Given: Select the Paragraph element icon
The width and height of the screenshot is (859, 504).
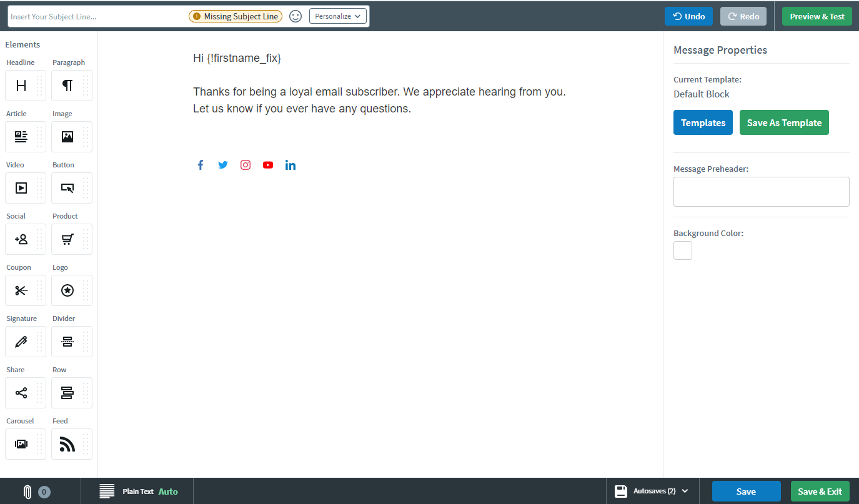Looking at the screenshot, I should tap(67, 86).
